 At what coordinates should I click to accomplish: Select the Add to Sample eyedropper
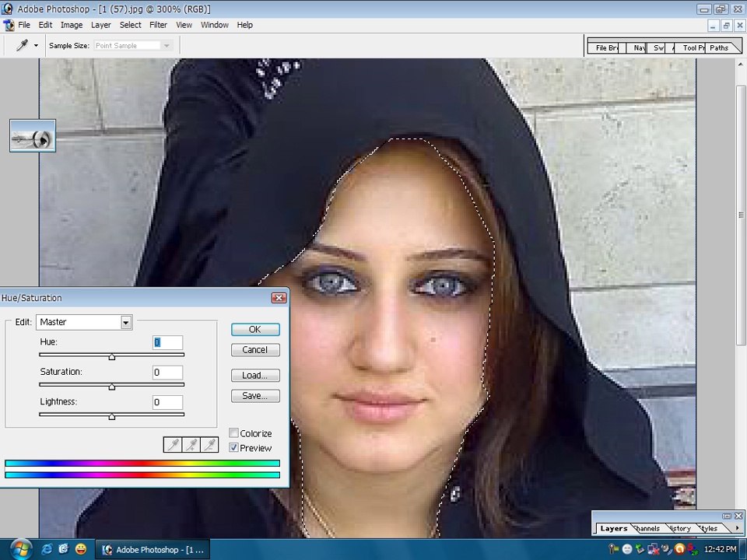[191, 445]
